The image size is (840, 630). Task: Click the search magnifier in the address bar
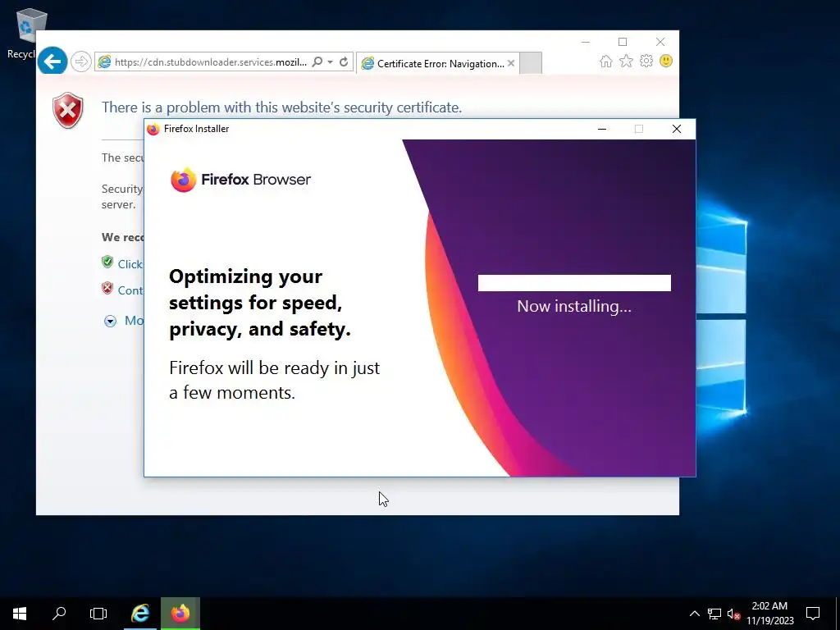[317, 62]
